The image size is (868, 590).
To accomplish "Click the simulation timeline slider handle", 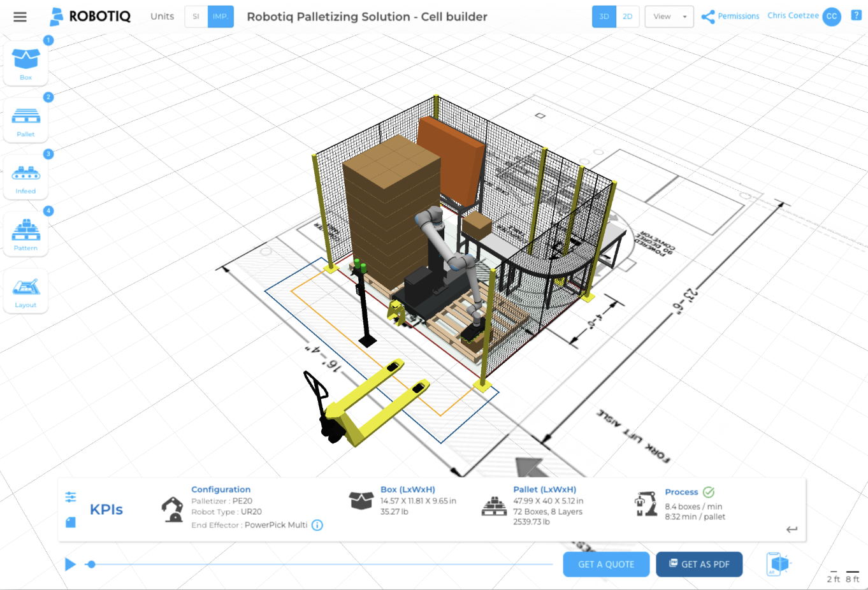I will coord(91,564).
